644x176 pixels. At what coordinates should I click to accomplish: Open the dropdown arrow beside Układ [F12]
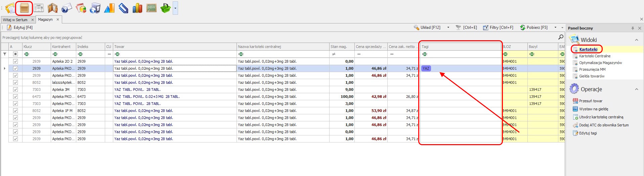pyautogui.click(x=448, y=27)
